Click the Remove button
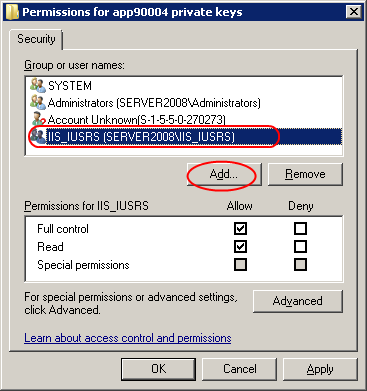This screenshot has height=391, width=367. [x=305, y=174]
